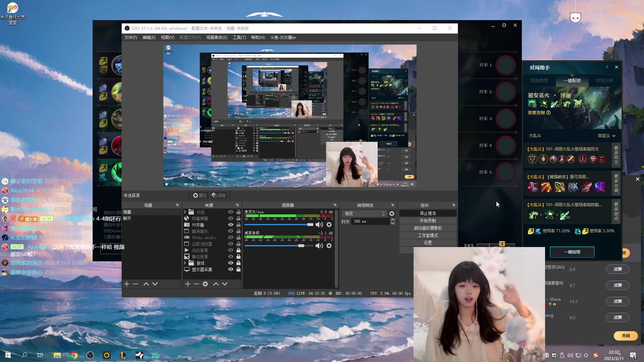Undock the 混音器 panel via its popout icon
The width and height of the screenshot is (644, 362).
(335, 205)
